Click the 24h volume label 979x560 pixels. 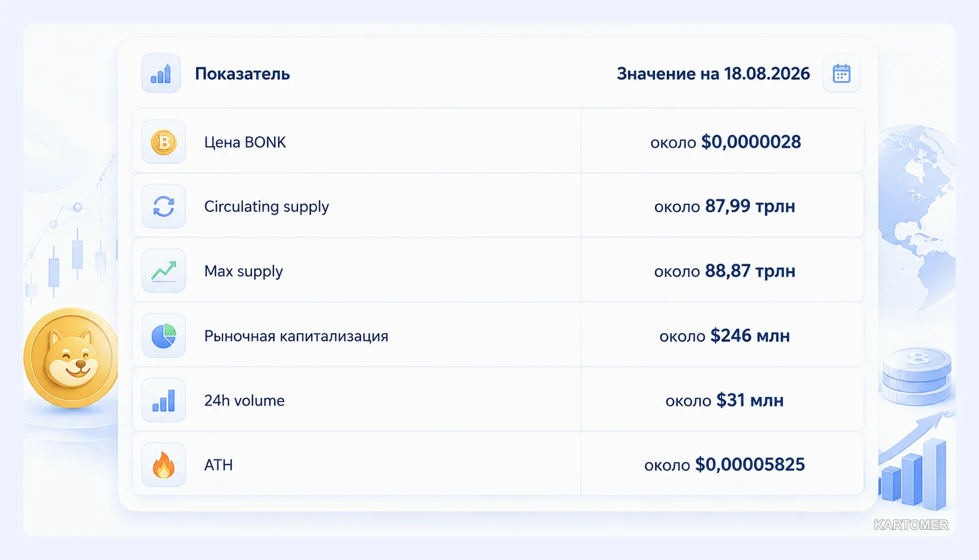coord(244,401)
